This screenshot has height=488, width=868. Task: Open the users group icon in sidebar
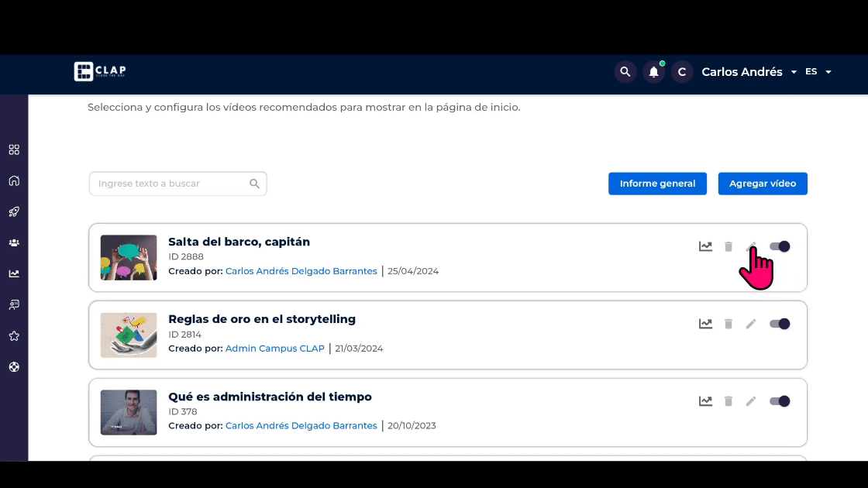coord(15,243)
